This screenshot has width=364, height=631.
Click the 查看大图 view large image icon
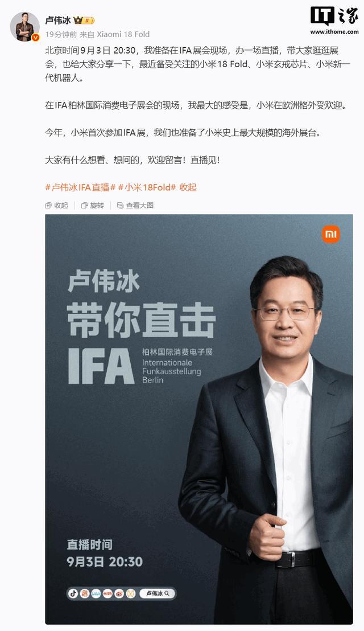tap(135, 205)
